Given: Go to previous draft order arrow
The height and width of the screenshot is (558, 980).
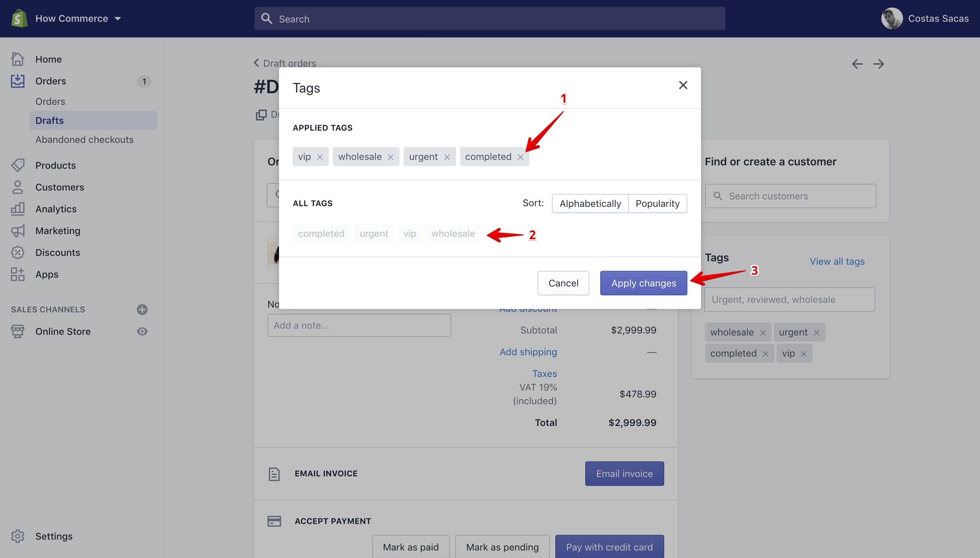Looking at the screenshot, I should click(x=857, y=64).
